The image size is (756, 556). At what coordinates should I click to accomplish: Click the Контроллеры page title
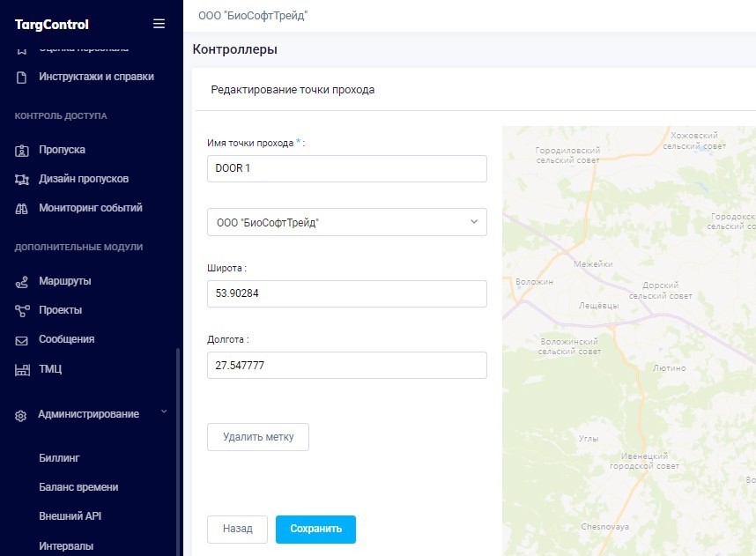point(234,49)
